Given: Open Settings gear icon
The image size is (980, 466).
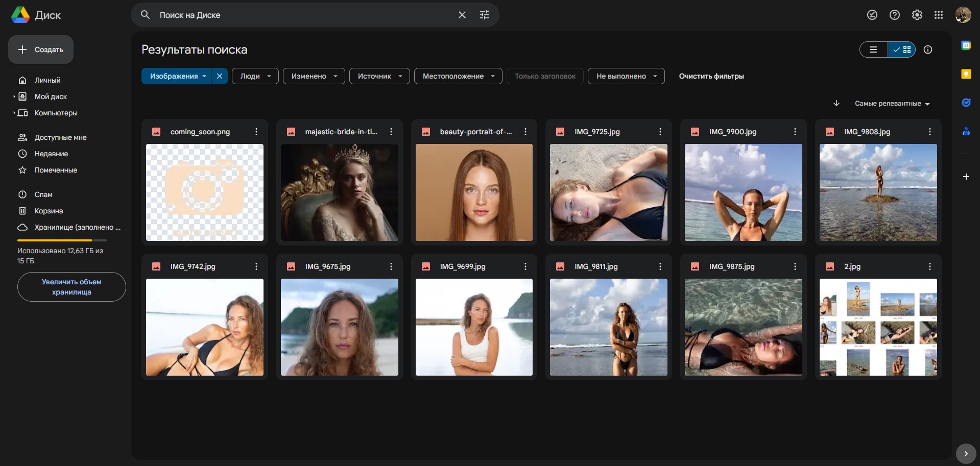Looking at the screenshot, I should pyautogui.click(x=917, y=15).
